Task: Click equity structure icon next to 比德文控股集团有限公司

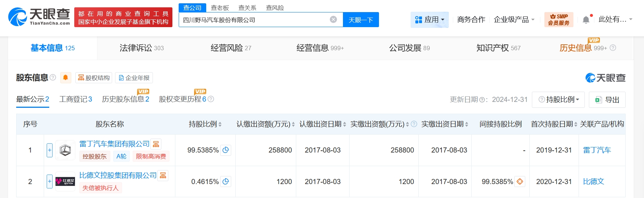Action: click(x=163, y=176)
